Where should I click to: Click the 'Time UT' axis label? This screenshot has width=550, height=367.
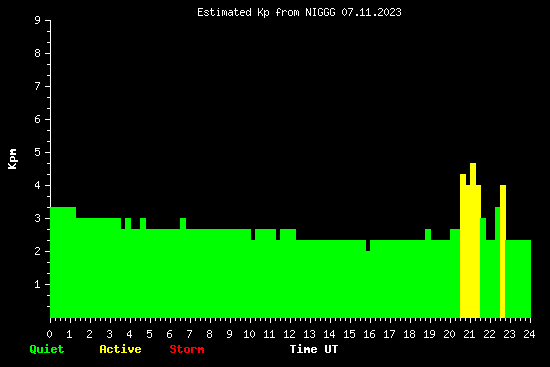314,349
